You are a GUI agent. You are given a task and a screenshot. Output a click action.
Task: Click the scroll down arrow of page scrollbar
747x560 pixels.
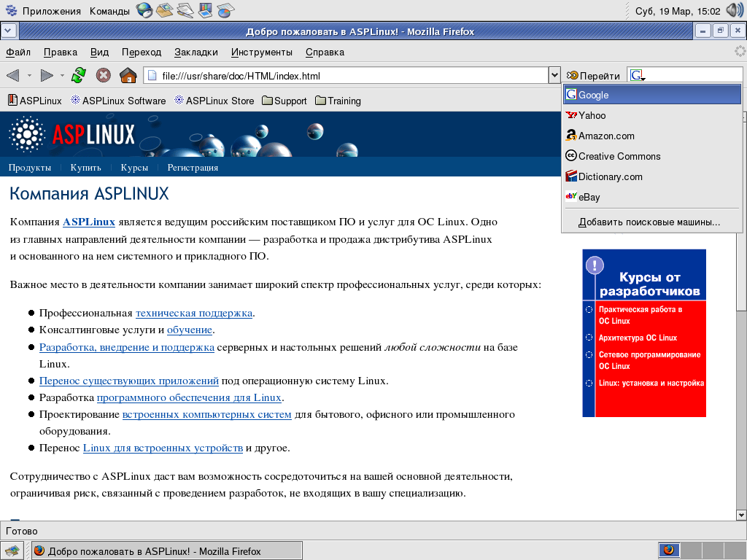(x=741, y=515)
